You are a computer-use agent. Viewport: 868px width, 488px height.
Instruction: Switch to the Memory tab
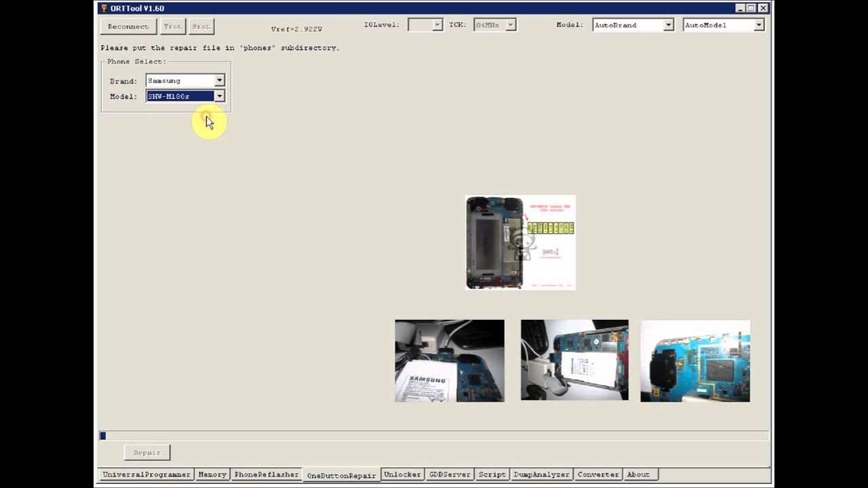click(x=212, y=474)
